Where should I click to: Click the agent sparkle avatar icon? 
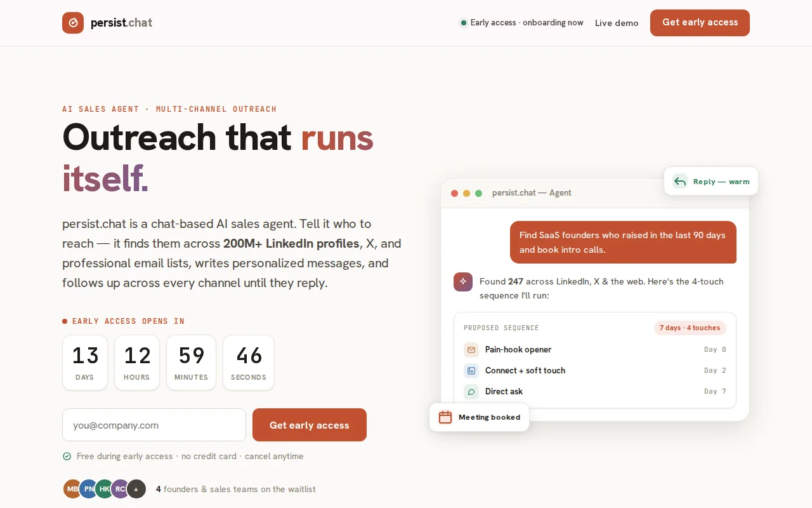pos(463,281)
